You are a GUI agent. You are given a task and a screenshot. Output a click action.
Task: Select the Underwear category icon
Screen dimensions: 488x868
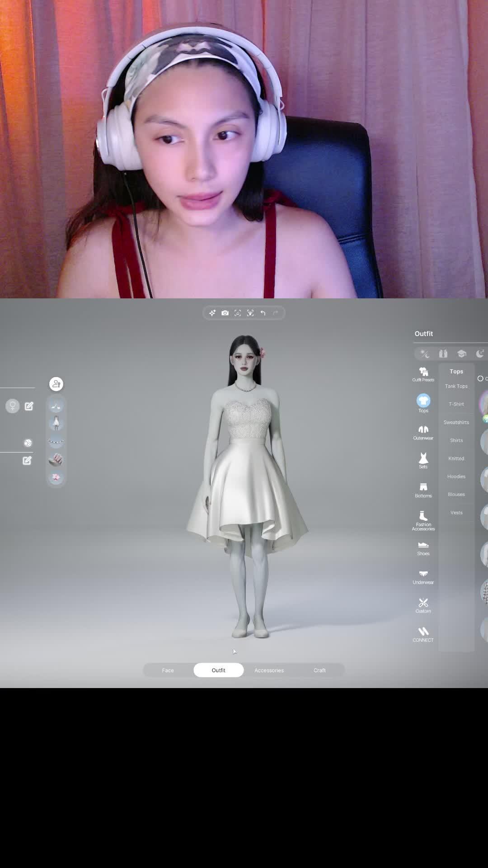click(423, 577)
